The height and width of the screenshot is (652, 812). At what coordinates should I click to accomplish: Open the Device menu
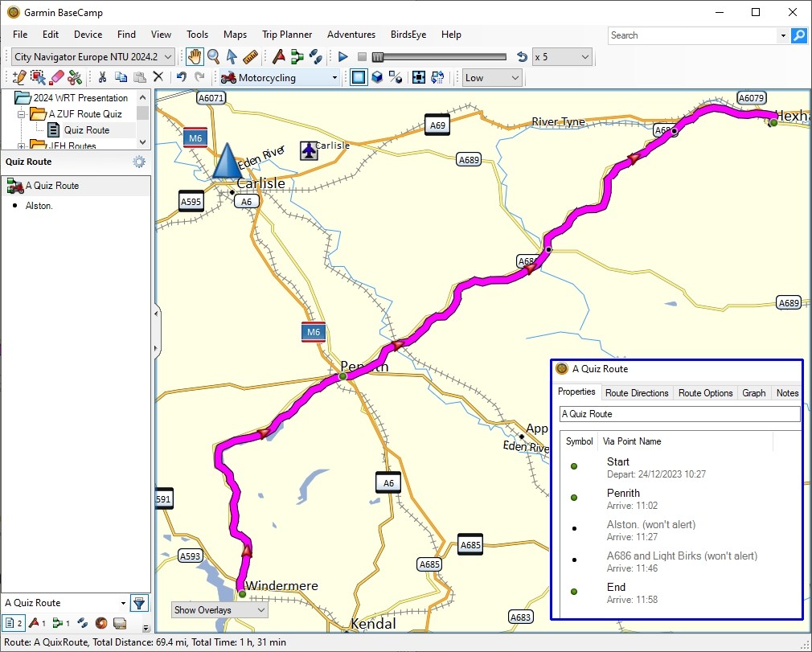click(88, 35)
